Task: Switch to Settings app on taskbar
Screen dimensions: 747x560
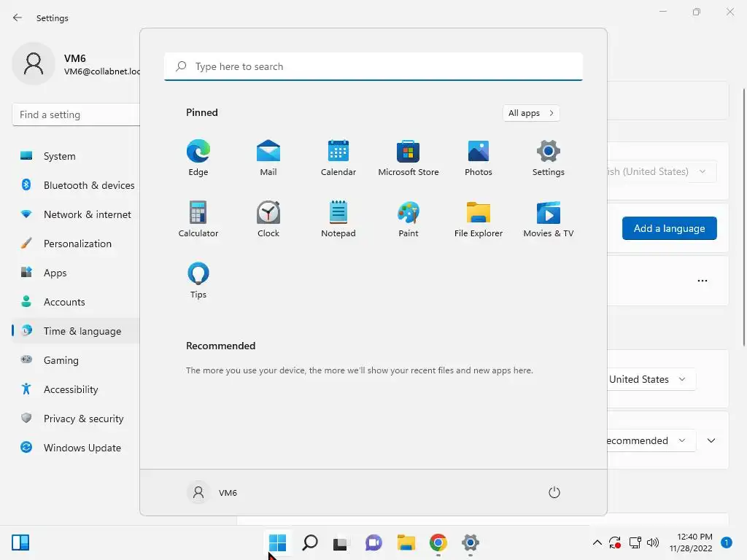Action: tap(471, 542)
